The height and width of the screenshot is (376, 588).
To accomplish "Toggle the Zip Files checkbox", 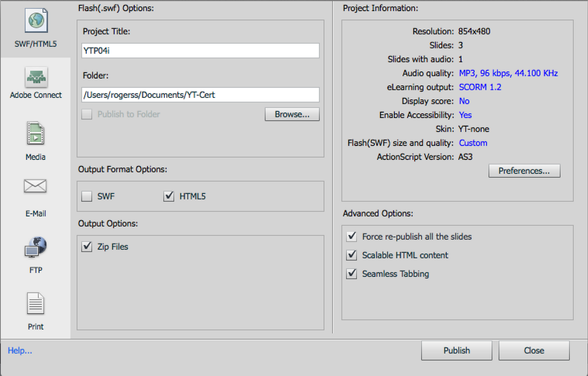I will (87, 247).
